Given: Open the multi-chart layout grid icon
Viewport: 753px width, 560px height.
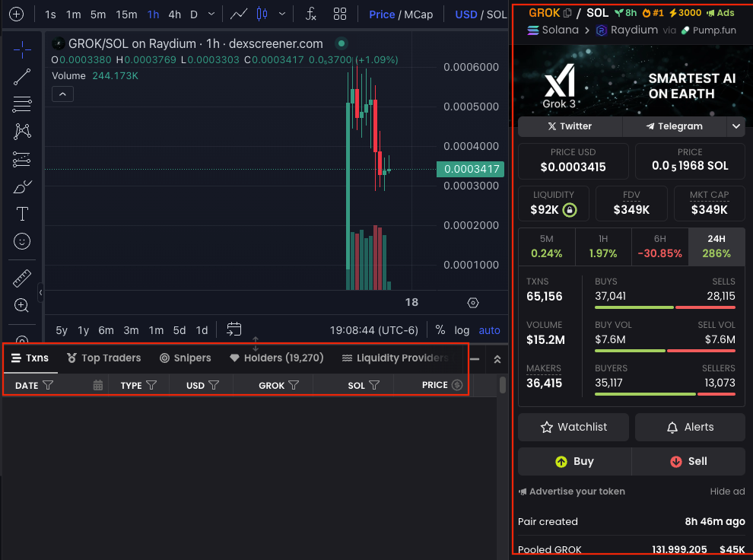Looking at the screenshot, I should point(340,14).
